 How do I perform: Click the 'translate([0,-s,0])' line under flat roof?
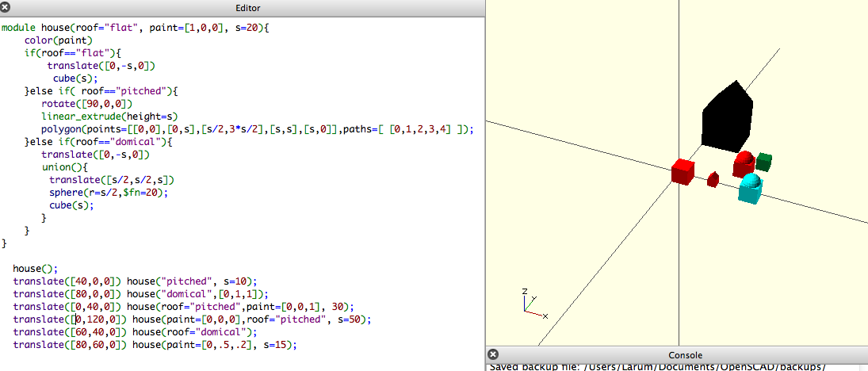pyautogui.click(x=101, y=65)
